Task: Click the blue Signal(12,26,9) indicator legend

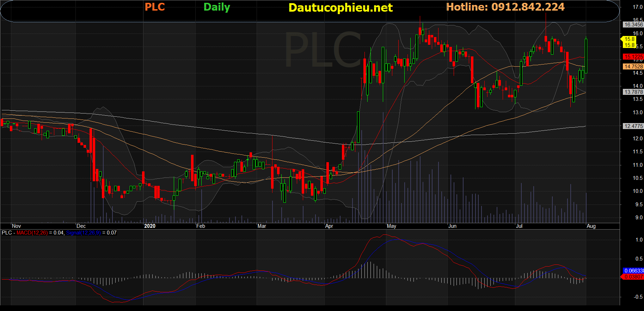Action: pyautogui.click(x=83, y=233)
